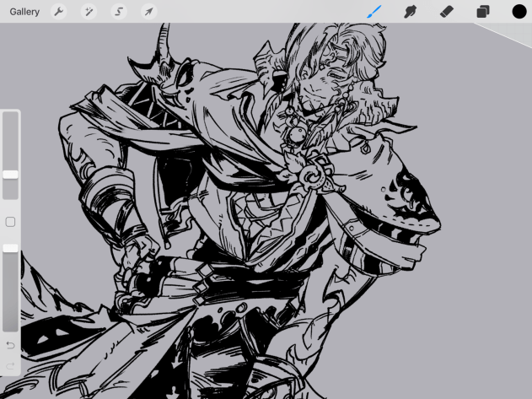532x399 pixels.
Task: Click the brush opacity slider handle
Action: click(10, 248)
